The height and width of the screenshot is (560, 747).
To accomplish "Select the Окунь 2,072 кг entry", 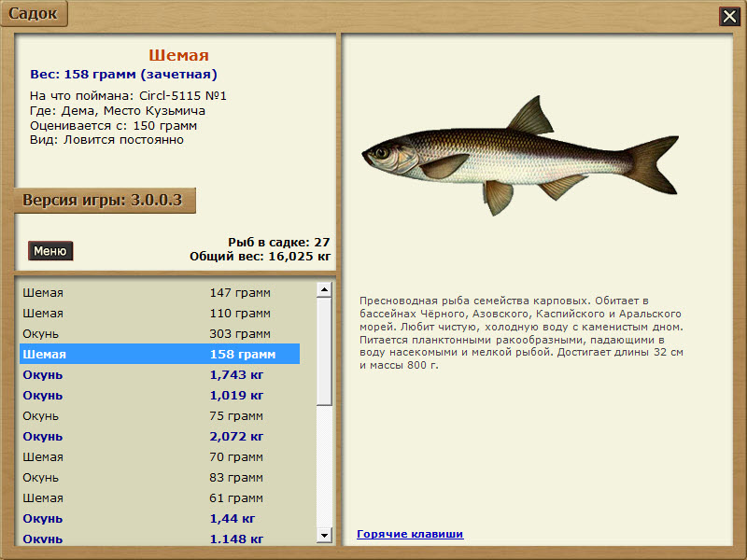I will tap(160, 436).
